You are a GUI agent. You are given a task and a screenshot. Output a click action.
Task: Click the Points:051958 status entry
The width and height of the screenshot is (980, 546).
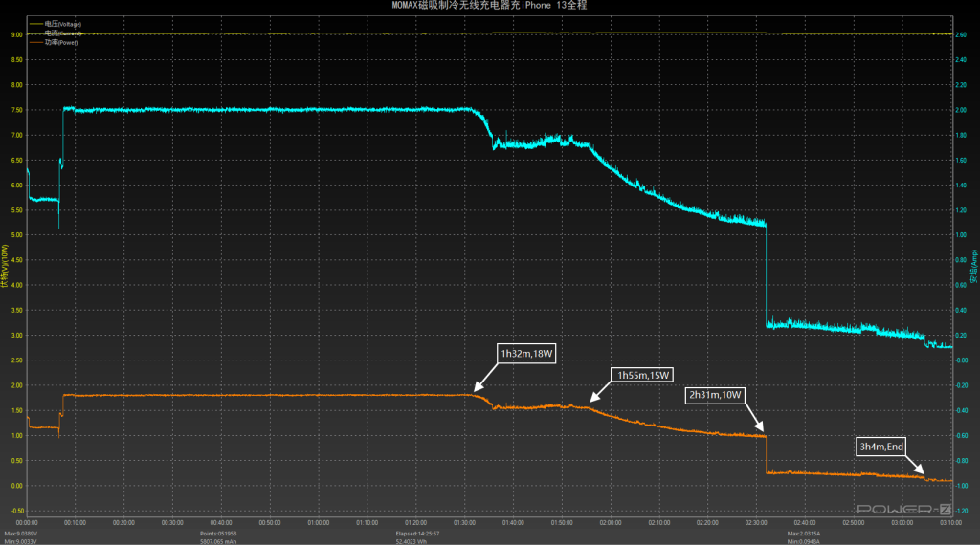(218, 534)
